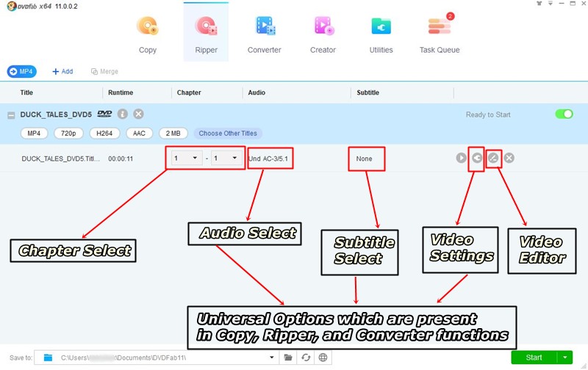Show info for DUCK_TALES_DVD5 source
The height and width of the screenshot is (370, 588).
123,114
